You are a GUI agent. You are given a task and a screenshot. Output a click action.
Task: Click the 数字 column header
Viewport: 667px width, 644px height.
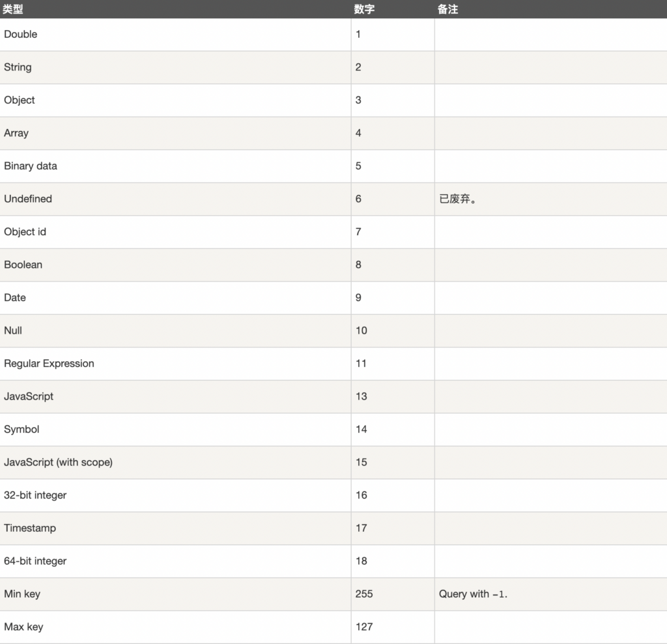point(364,9)
